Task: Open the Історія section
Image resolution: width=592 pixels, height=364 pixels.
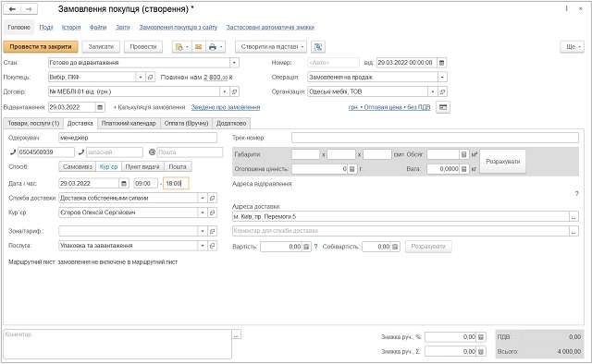Action: point(71,28)
